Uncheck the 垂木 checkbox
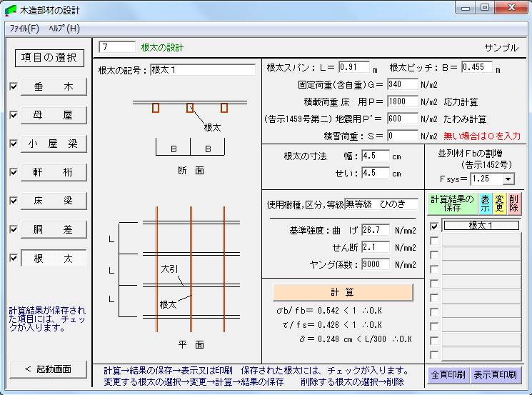The height and width of the screenshot is (395, 532). pos(14,86)
